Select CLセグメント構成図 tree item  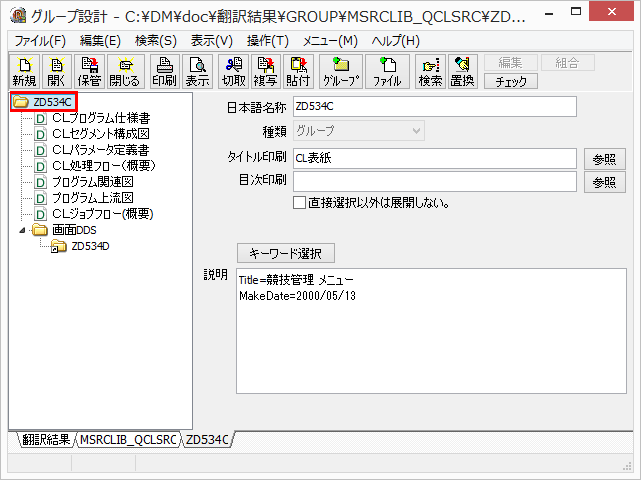pyautogui.click(x=92, y=134)
